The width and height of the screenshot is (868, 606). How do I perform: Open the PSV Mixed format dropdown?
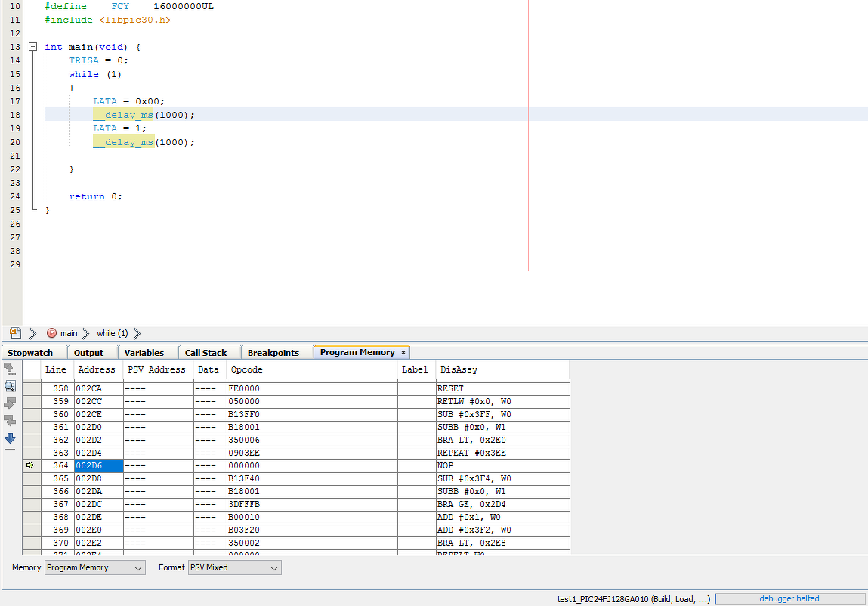235,567
